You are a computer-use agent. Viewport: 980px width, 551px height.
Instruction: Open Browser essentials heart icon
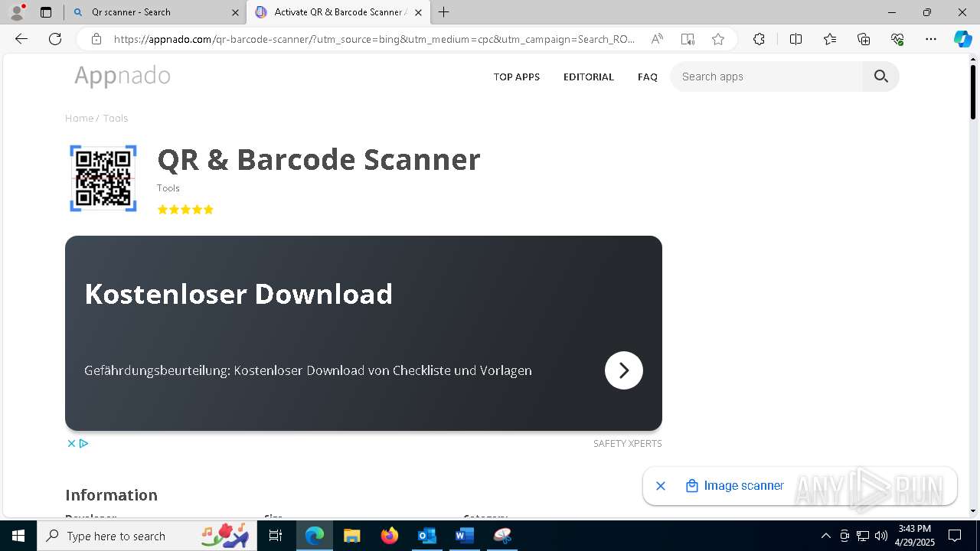(897, 39)
